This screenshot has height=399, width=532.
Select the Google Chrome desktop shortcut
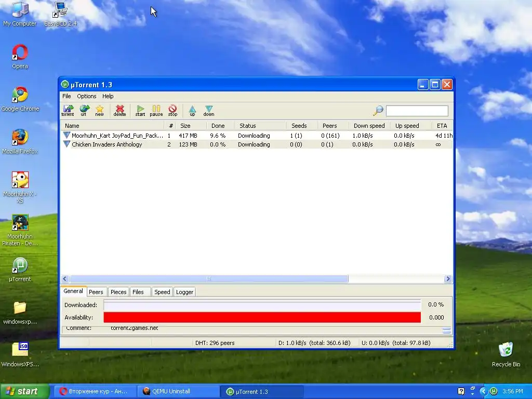(20, 99)
